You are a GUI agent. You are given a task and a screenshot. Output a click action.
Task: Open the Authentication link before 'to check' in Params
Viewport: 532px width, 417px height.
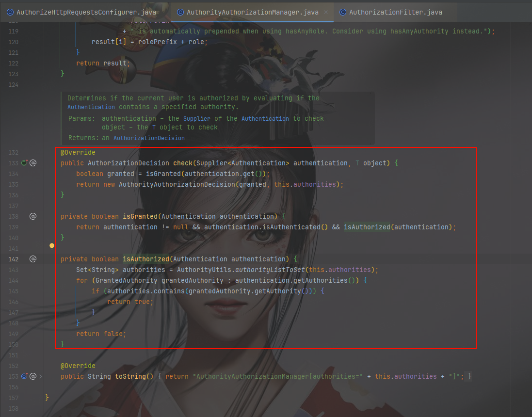point(265,118)
